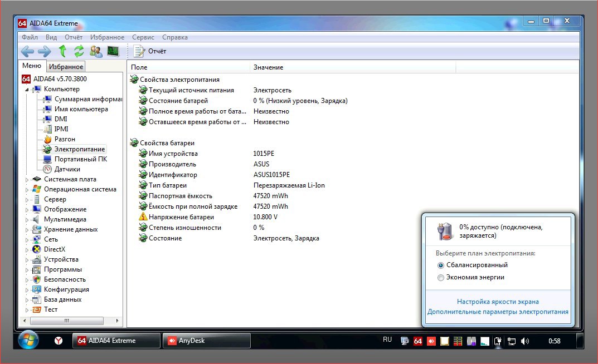Click the Поле column header
The image size is (598, 364).
pyautogui.click(x=188, y=67)
